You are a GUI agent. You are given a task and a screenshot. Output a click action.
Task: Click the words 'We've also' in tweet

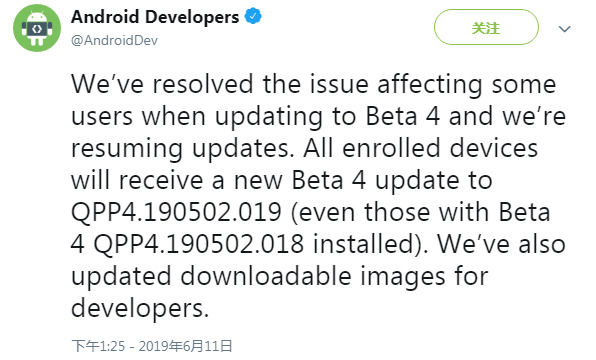501,244
